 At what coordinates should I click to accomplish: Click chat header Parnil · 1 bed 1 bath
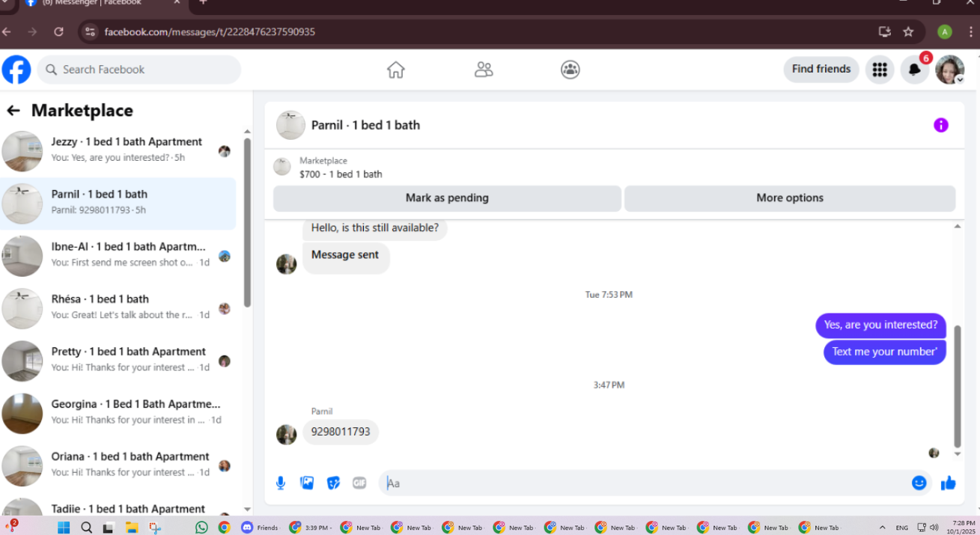click(365, 125)
